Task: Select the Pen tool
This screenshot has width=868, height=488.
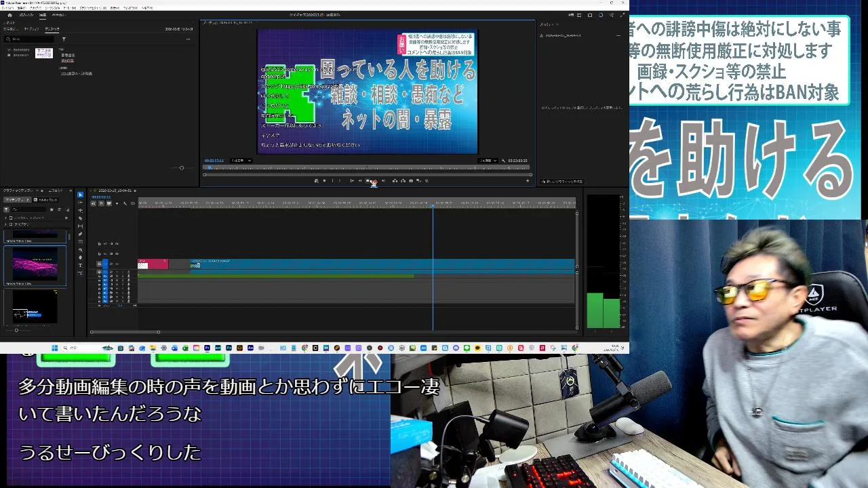Action: point(80,234)
